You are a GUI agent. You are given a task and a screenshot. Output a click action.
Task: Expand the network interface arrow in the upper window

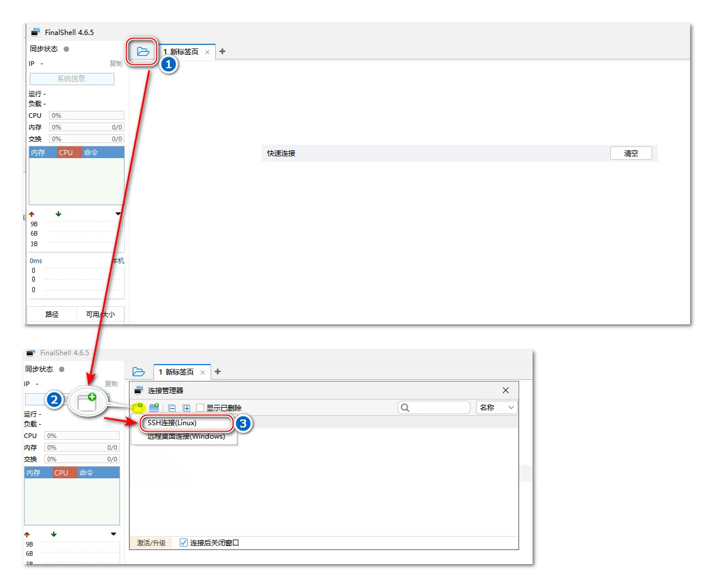tap(118, 214)
